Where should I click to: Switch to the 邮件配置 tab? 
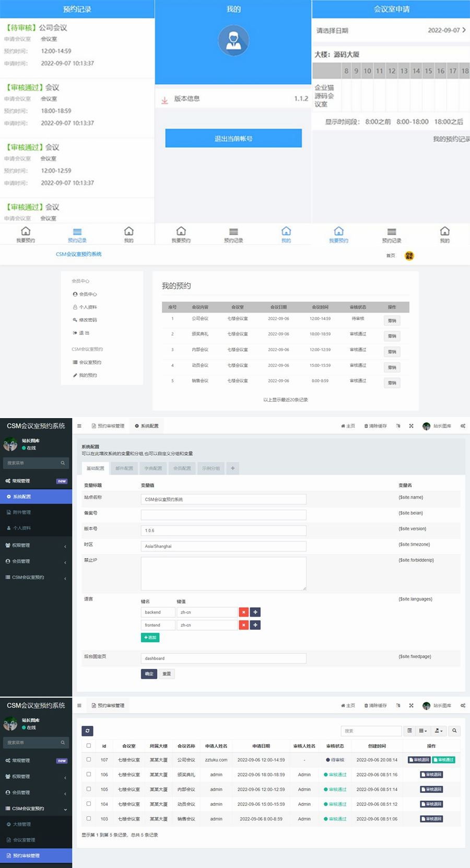(124, 468)
